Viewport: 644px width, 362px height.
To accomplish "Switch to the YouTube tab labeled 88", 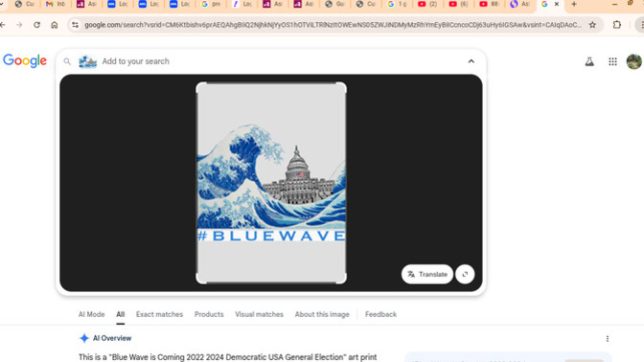I will [x=489, y=4].
